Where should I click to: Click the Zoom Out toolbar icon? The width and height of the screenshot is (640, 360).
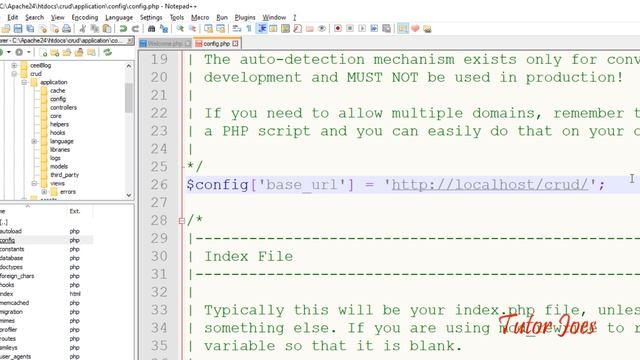point(192,29)
